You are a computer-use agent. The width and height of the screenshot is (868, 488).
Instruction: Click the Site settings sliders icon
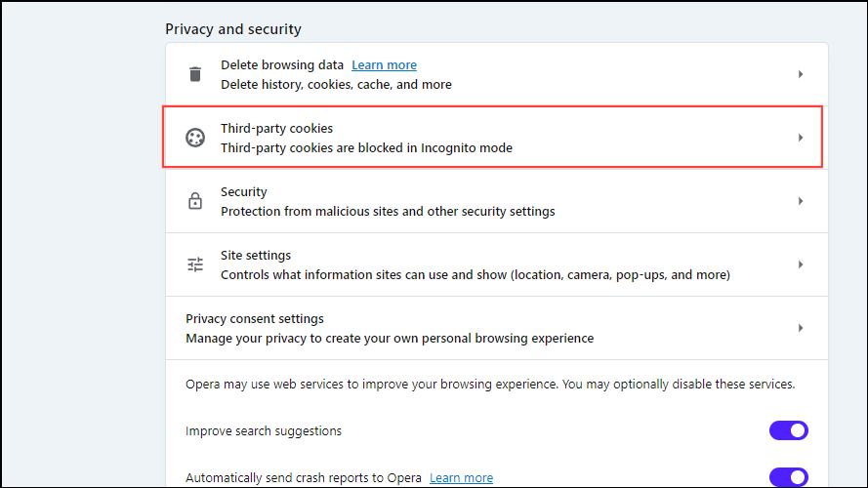(195, 264)
